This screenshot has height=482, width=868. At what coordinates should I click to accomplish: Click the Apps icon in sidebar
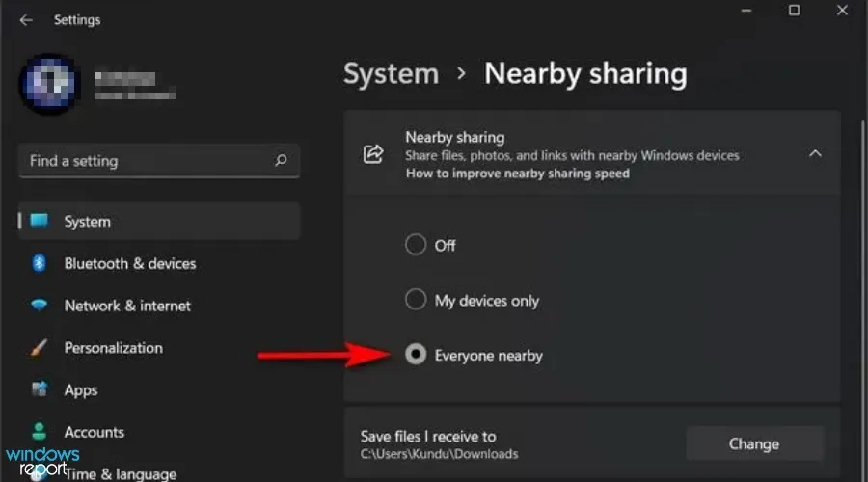[x=40, y=389]
